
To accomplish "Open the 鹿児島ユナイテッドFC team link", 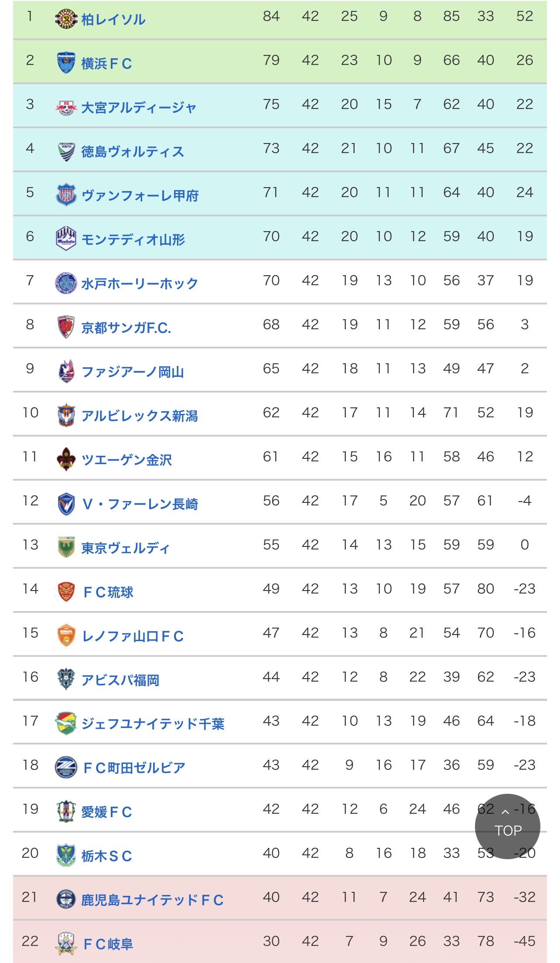I will click(x=153, y=900).
